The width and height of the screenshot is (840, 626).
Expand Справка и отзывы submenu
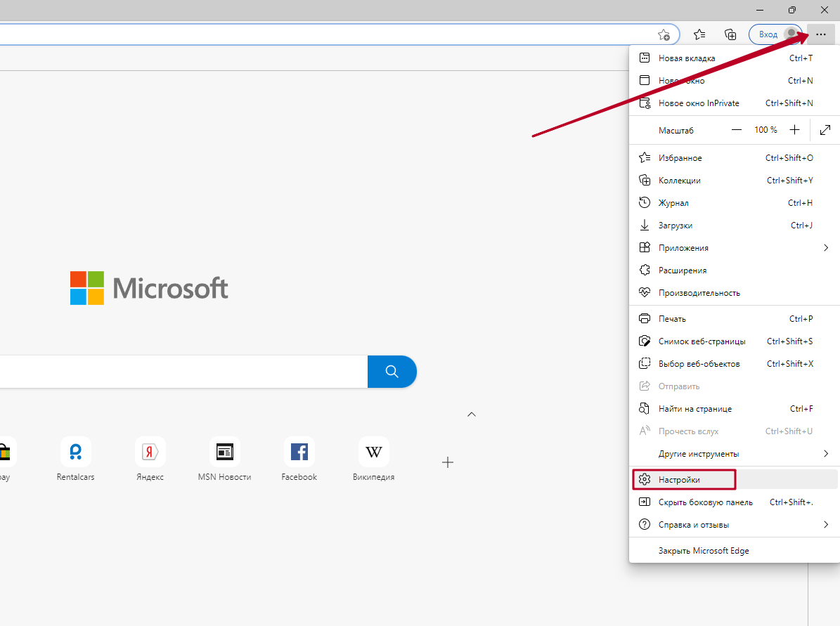(734, 525)
